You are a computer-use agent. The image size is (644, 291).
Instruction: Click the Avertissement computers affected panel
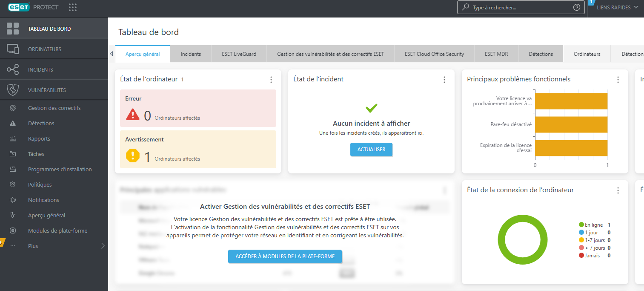point(198,149)
